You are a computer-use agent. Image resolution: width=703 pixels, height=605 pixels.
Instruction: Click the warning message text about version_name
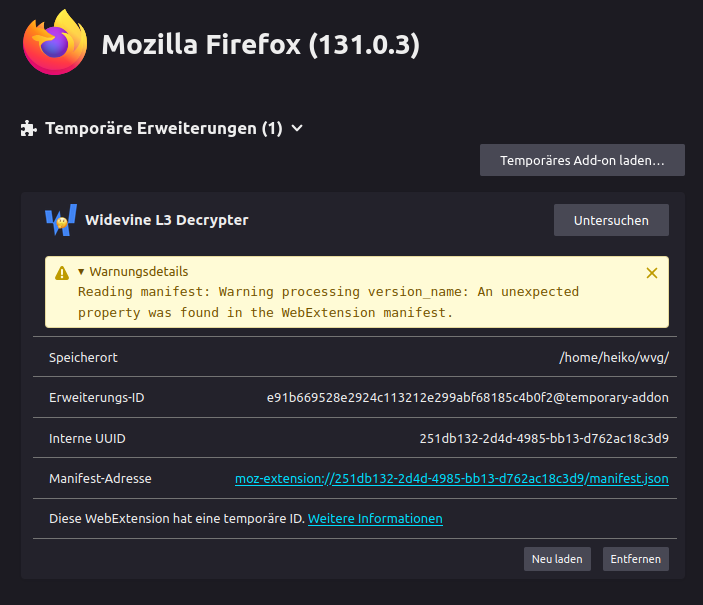tap(328, 302)
